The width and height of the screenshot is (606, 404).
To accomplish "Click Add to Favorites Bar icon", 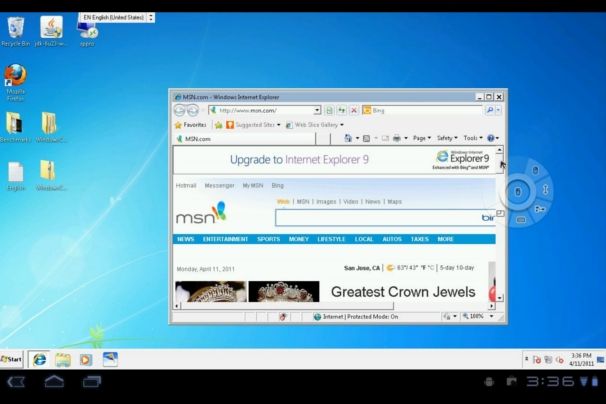I will 218,125.
